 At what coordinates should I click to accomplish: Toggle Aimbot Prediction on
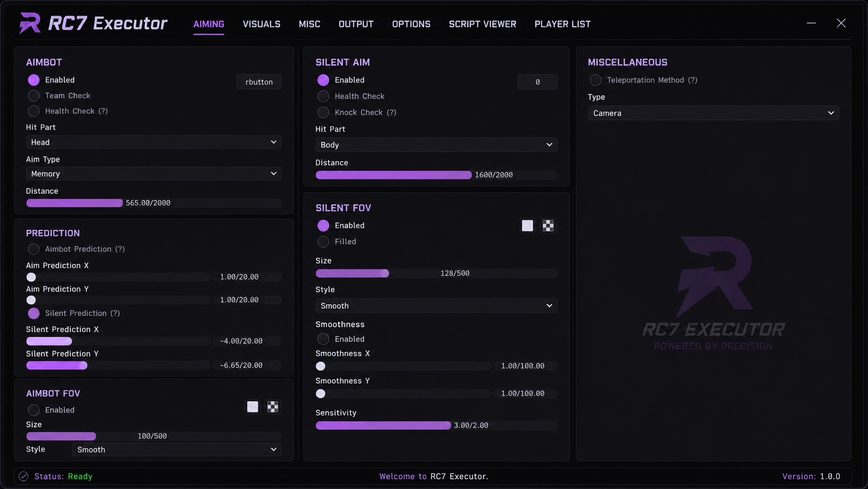(x=34, y=249)
